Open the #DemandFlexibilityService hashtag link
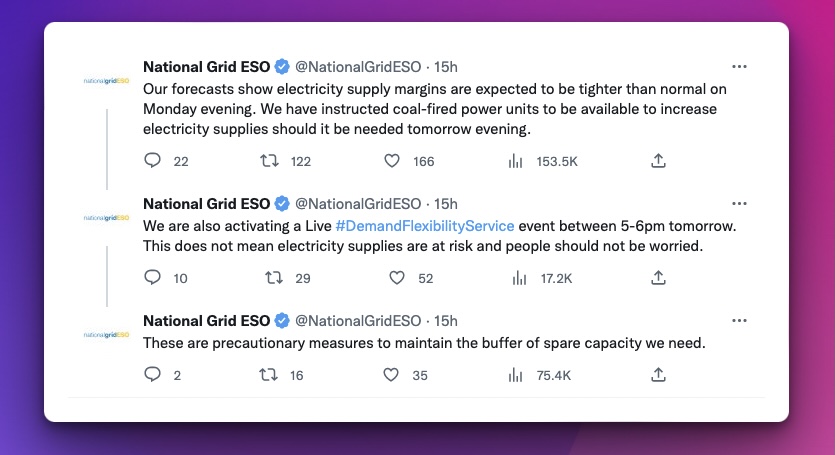The image size is (835, 455). coord(425,226)
